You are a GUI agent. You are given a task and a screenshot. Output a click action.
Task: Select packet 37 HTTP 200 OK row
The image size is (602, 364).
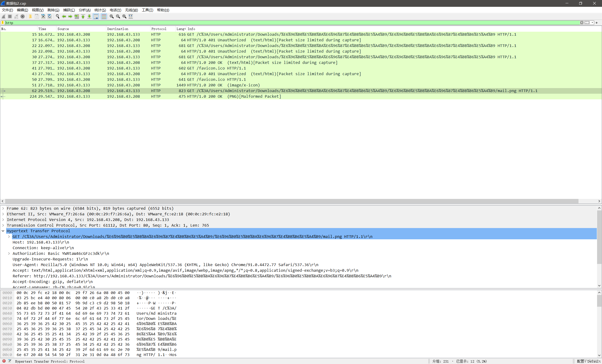(x=301, y=62)
